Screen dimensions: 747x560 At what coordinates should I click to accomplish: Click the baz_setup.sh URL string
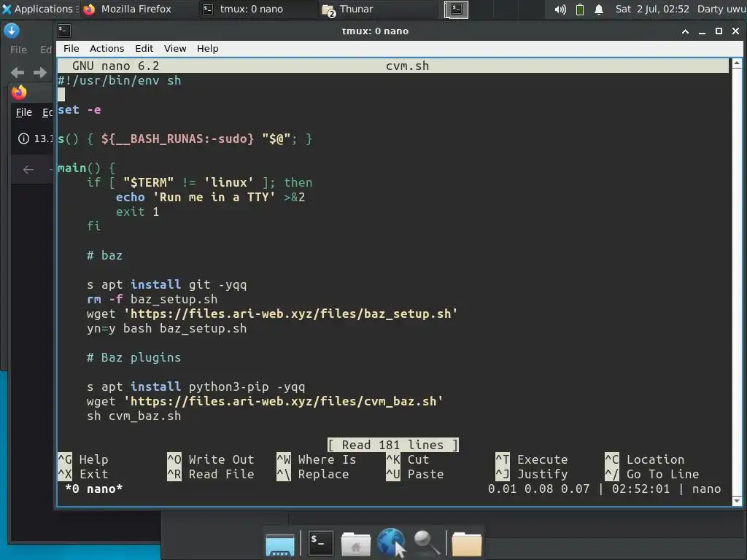[x=291, y=314]
